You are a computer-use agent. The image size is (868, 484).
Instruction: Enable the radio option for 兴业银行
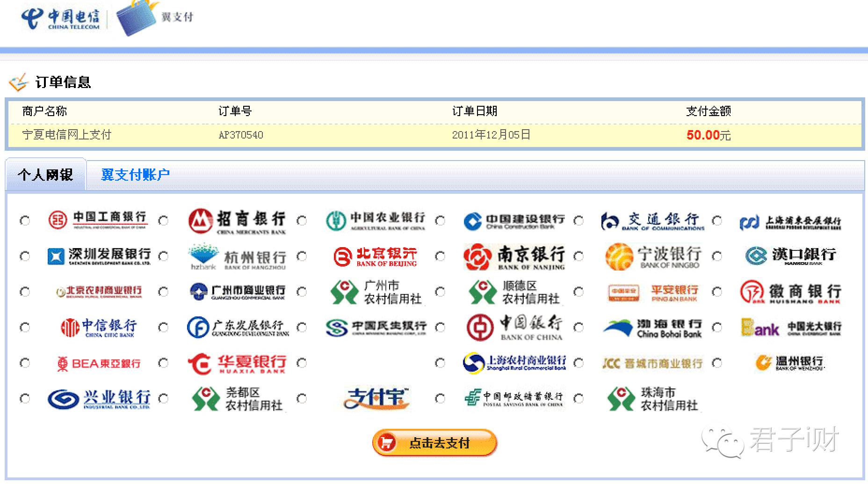click(25, 398)
